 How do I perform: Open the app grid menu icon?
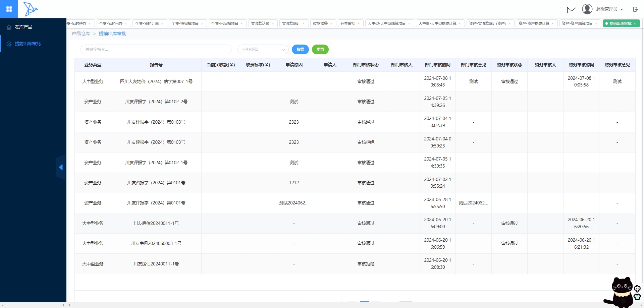[x=9, y=9]
